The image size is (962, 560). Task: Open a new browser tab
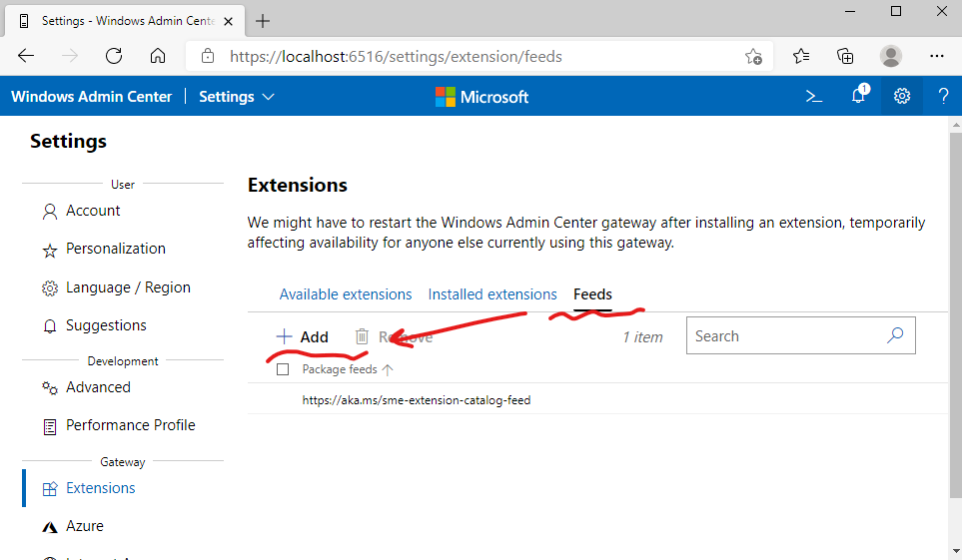point(263,21)
